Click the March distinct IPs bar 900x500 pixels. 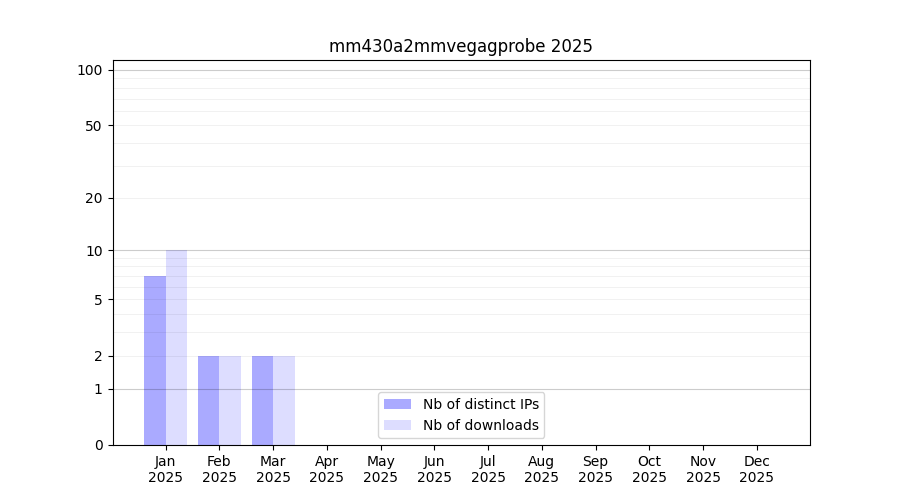pos(262,400)
